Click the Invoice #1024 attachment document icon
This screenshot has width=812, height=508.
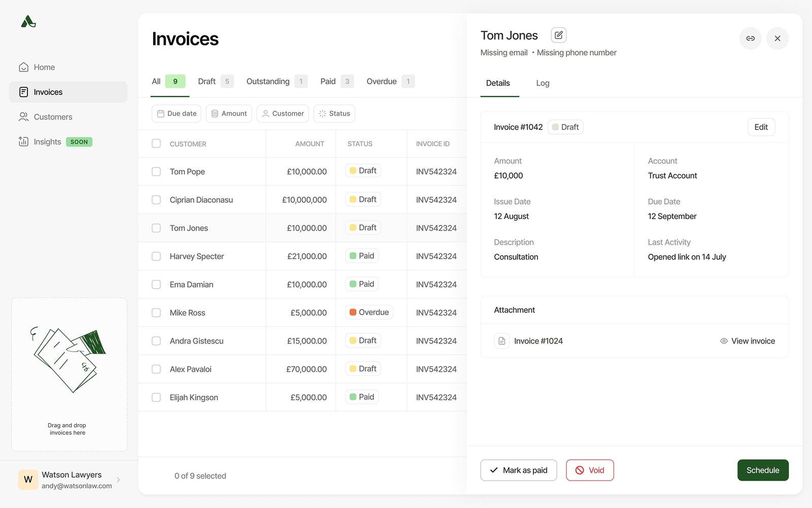pyautogui.click(x=501, y=341)
